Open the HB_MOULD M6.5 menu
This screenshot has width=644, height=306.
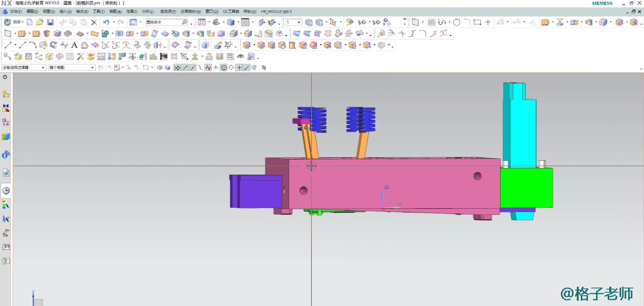(x=276, y=12)
